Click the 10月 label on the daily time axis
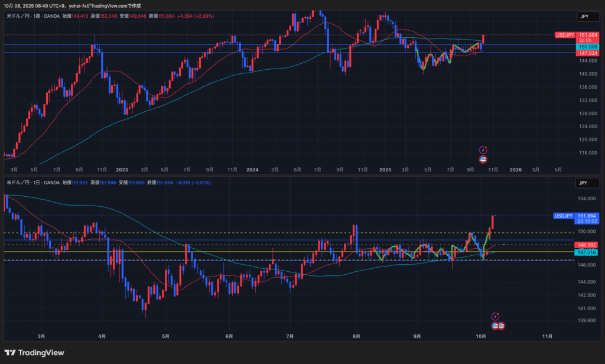Image resolution: width=605 pixels, height=364 pixels. pyautogui.click(x=480, y=336)
